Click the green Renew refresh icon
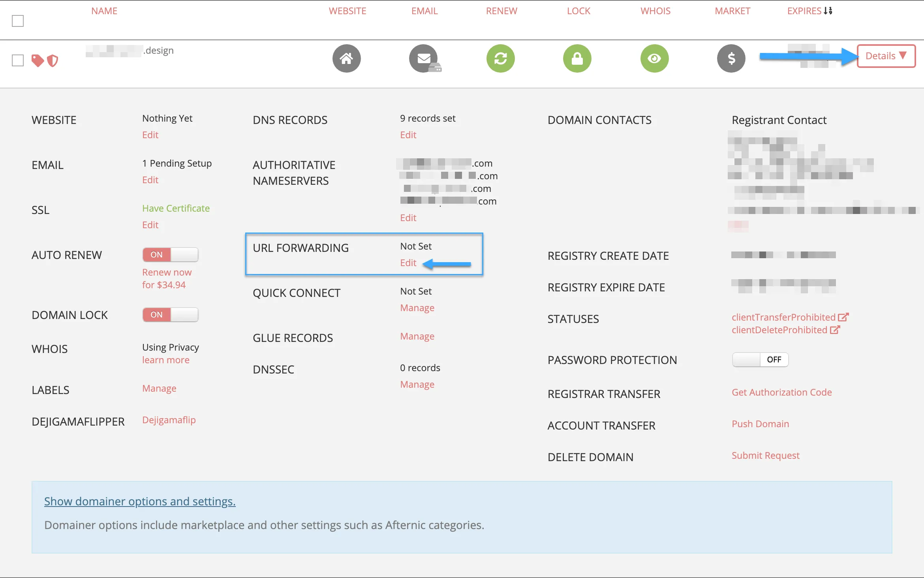Image resolution: width=924 pixels, height=578 pixels. [x=500, y=58]
